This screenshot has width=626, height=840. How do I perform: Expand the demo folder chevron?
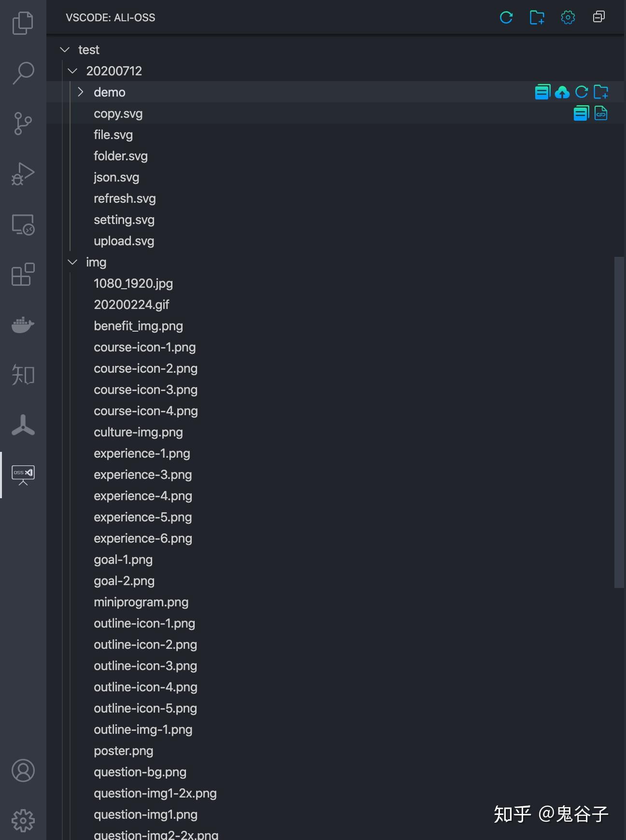[x=81, y=92]
